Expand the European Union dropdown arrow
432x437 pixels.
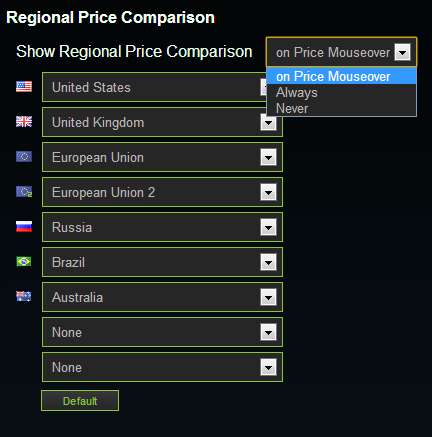268,157
